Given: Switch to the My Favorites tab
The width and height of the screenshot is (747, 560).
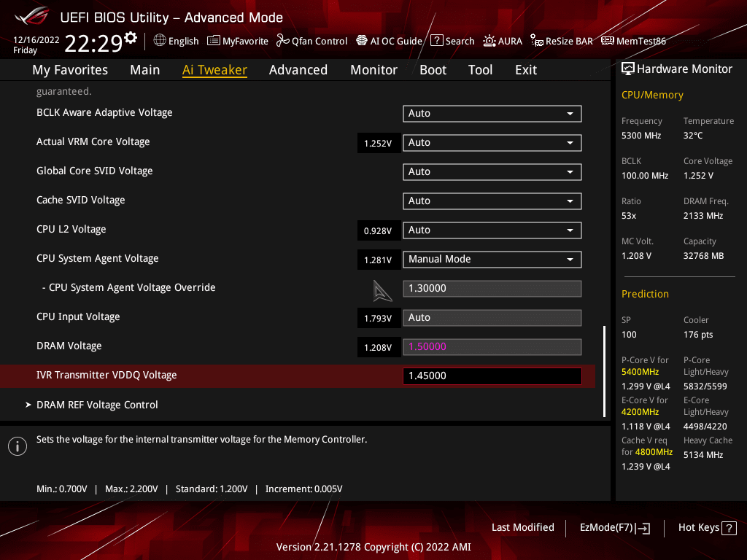Looking at the screenshot, I should point(70,70).
